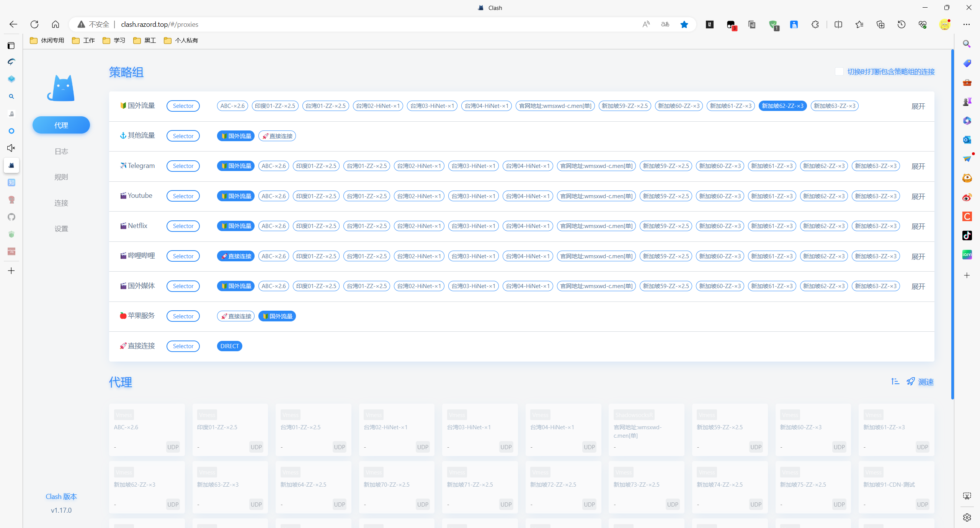This screenshot has width=980, height=528.
Task: Open TikTok from the Edge sidebar
Action: (967, 235)
